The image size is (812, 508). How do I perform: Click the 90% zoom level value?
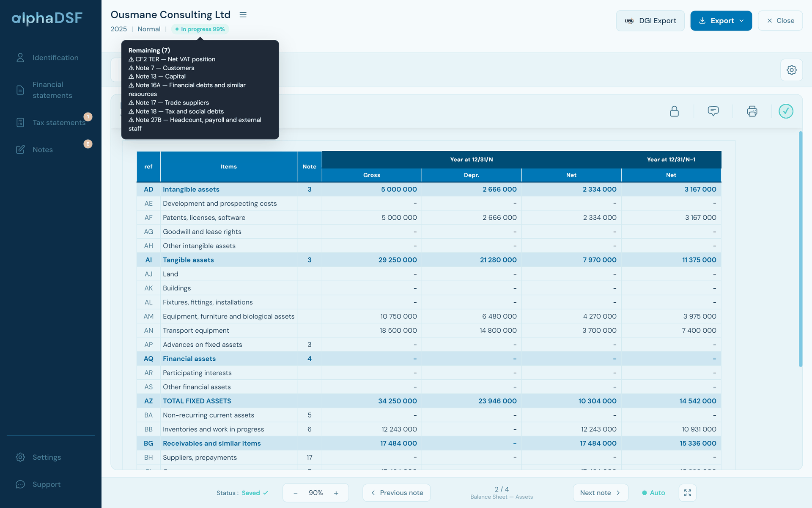tap(315, 493)
